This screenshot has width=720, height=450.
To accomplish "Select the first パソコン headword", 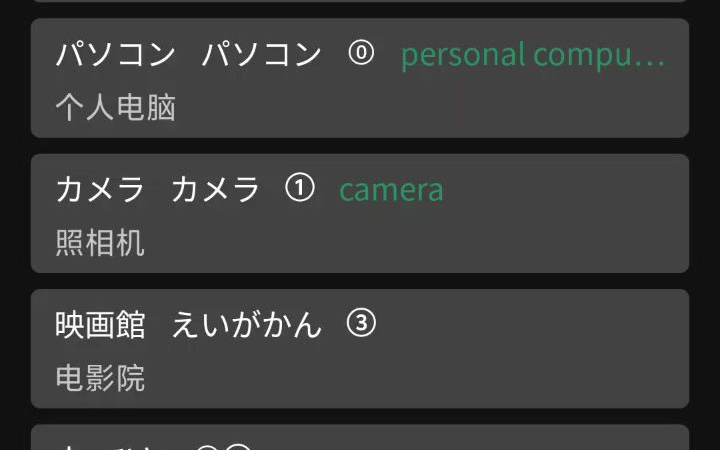I will (x=115, y=54).
